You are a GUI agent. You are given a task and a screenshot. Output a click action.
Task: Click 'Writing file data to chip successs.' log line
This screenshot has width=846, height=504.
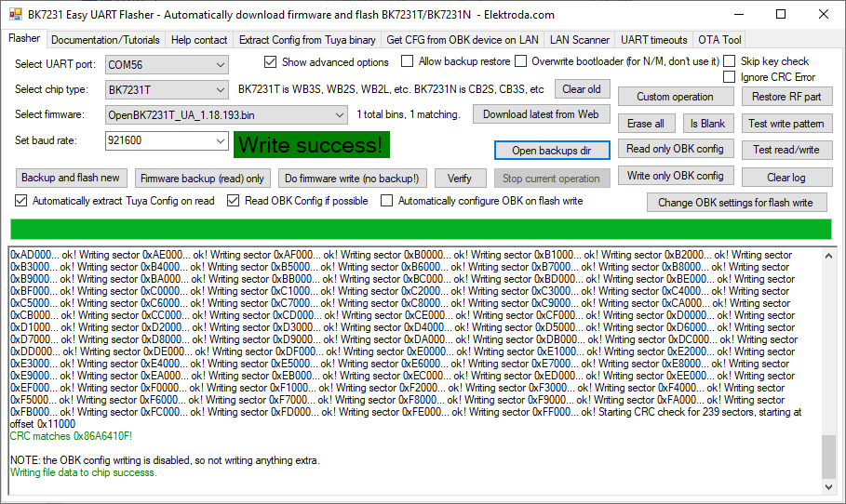point(84,472)
